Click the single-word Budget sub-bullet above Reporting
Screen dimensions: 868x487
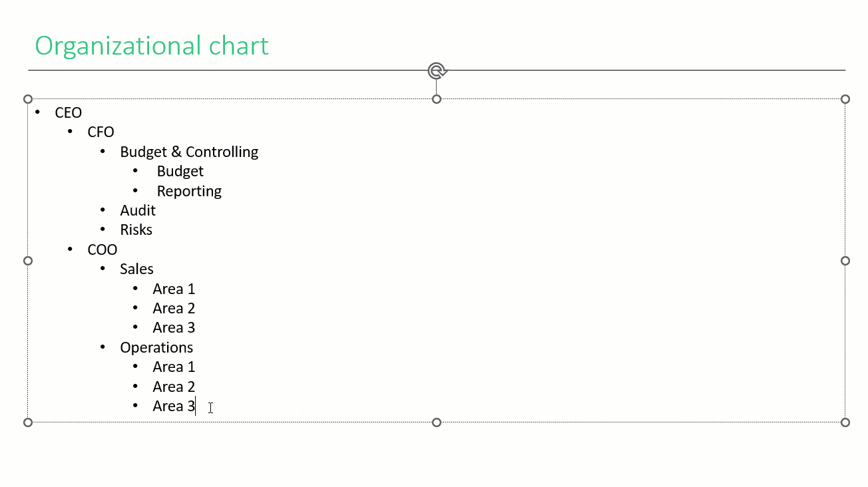click(180, 172)
